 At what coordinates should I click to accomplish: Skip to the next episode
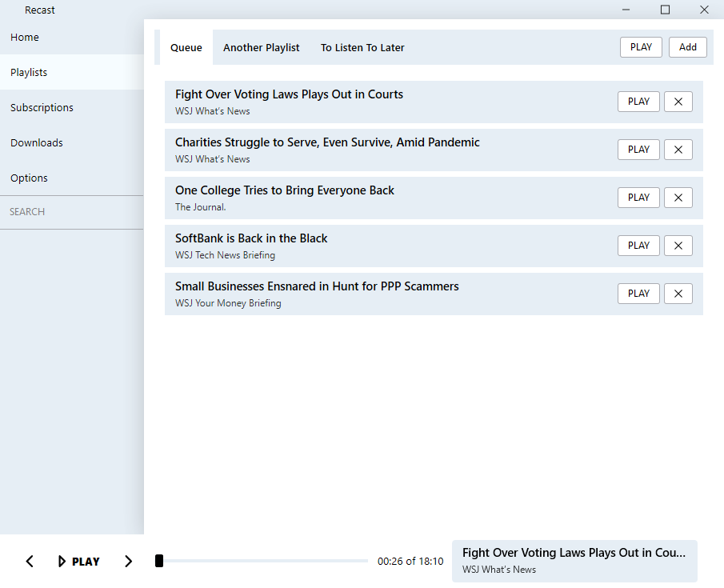click(x=128, y=561)
